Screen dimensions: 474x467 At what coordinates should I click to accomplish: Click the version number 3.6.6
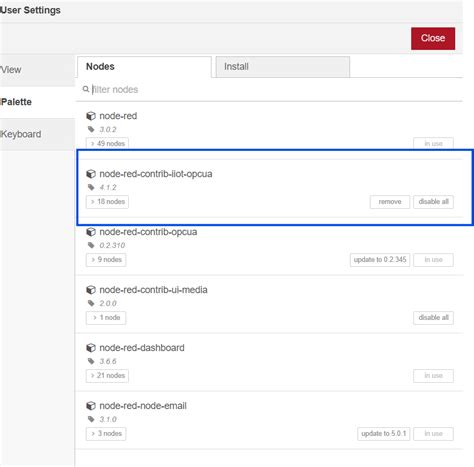(108, 361)
